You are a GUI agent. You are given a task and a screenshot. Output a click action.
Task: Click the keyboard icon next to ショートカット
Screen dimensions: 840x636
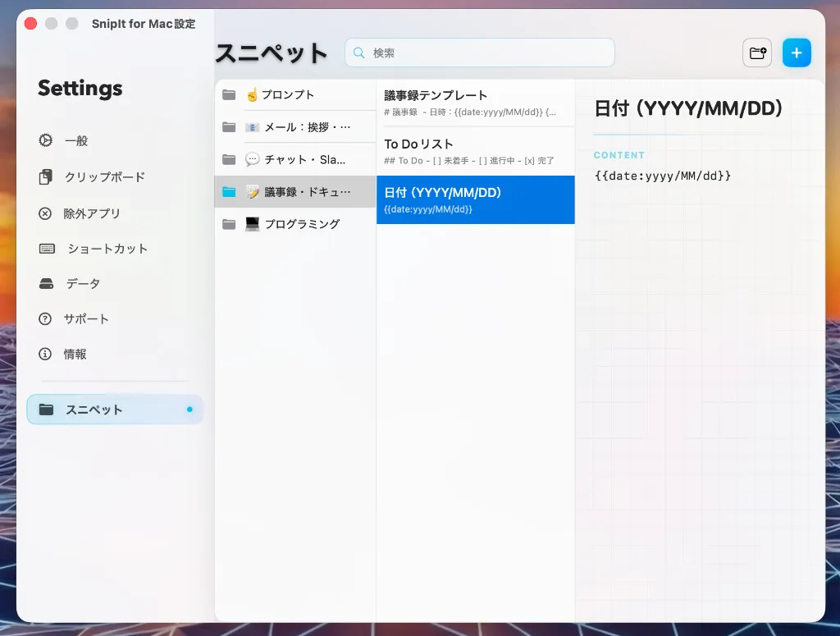(46, 248)
